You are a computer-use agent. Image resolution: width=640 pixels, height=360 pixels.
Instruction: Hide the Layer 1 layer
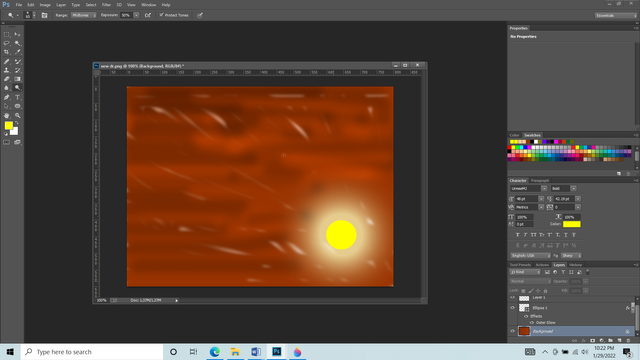513,298
